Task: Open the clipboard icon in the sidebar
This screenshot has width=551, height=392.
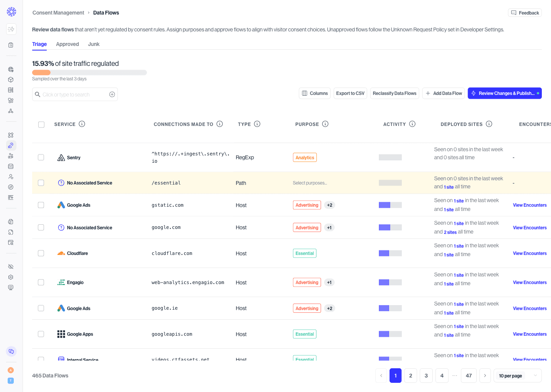Action: [x=11, y=45]
